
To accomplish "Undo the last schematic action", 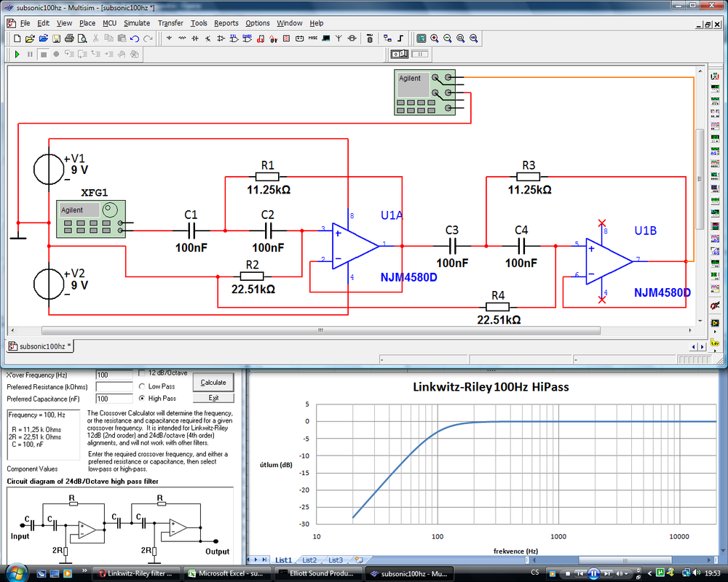I will tap(135, 39).
